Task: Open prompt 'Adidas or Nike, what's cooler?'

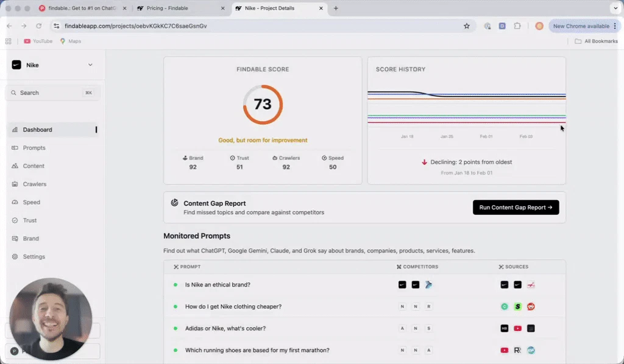Action: pos(225,328)
